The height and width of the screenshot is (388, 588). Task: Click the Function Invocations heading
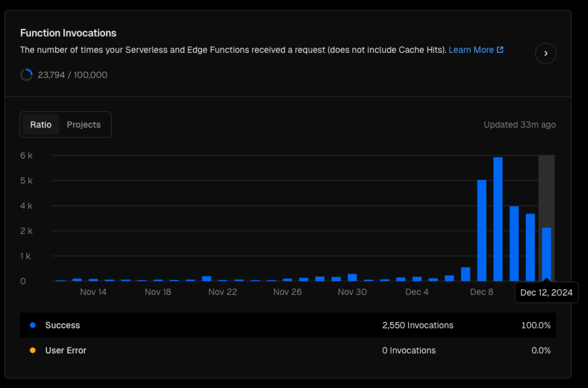[68, 33]
